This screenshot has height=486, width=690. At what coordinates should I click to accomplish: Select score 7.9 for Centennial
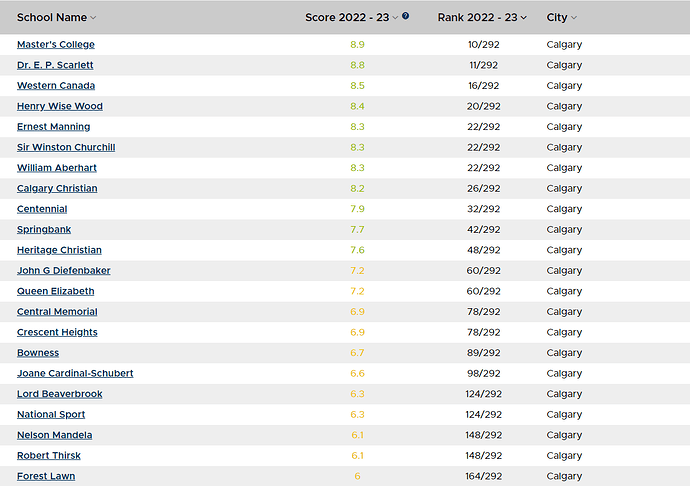point(357,209)
